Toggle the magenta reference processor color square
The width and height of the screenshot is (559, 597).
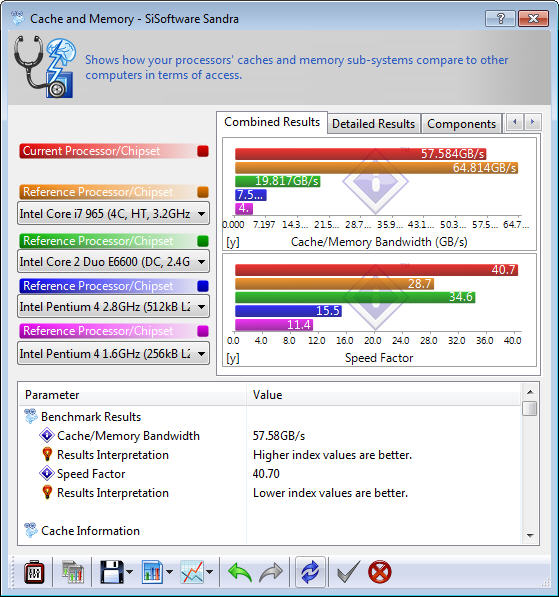coord(203,331)
